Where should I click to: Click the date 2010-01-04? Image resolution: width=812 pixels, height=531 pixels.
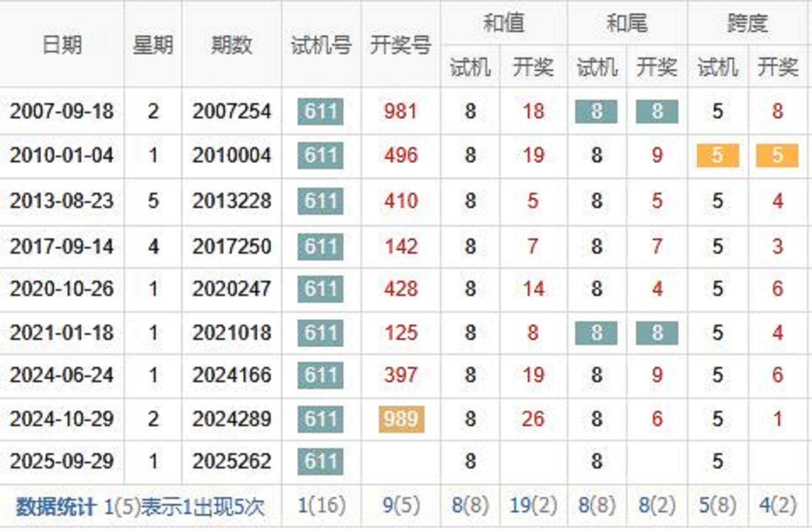[x=62, y=155]
